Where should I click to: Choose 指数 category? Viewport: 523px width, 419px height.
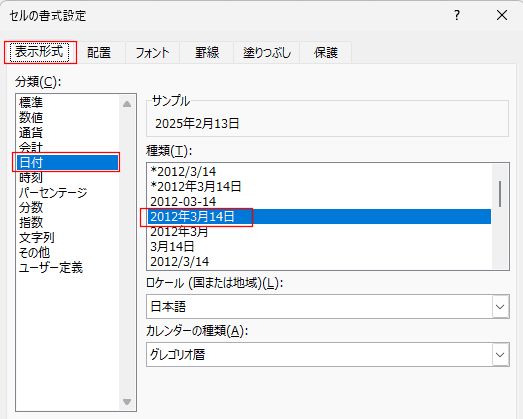coord(68,223)
